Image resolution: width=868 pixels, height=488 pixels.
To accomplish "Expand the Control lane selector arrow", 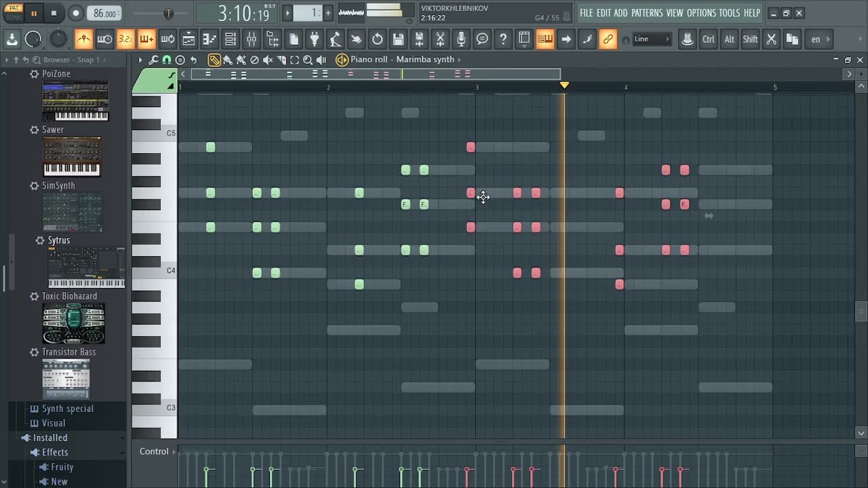I will pos(174,451).
